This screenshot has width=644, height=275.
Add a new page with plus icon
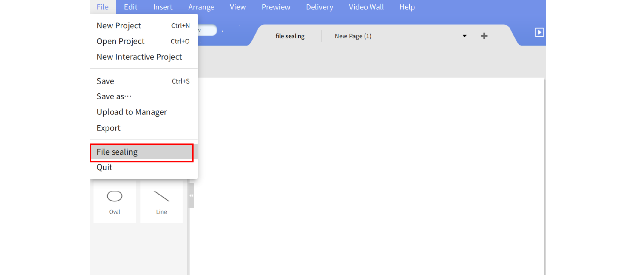pos(484,36)
